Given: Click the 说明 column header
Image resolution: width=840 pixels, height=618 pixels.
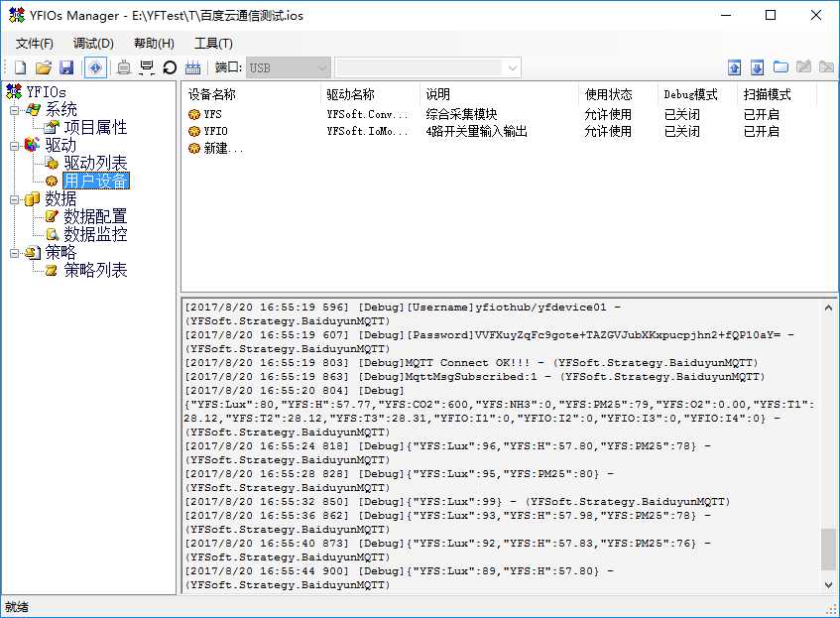Looking at the screenshot, I should [x=437, y=95].
